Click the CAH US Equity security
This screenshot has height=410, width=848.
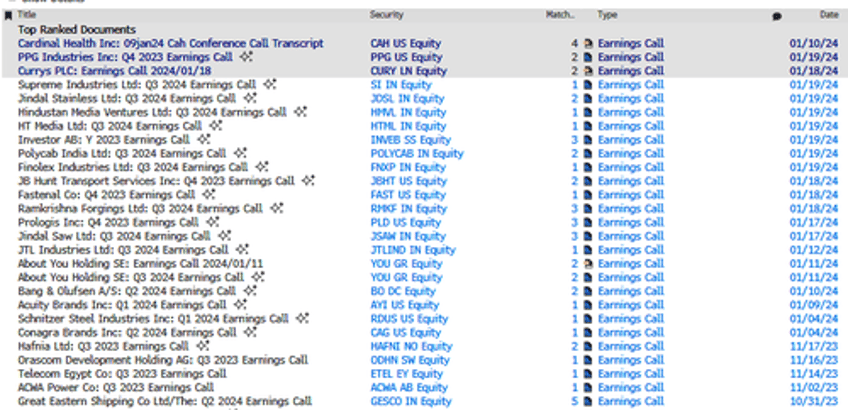(x=406, y=43)
